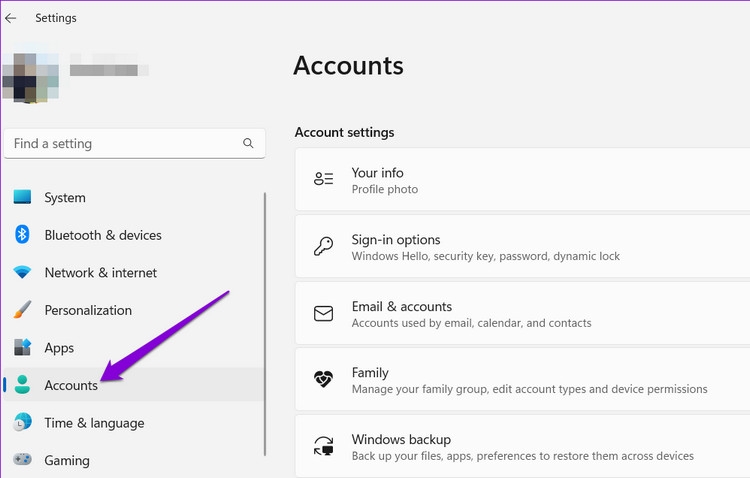The width and height of the screenshot is (750, 478).
Task: Click the Bluetooth icon in sidebar
Action: [x=22, y=234]
